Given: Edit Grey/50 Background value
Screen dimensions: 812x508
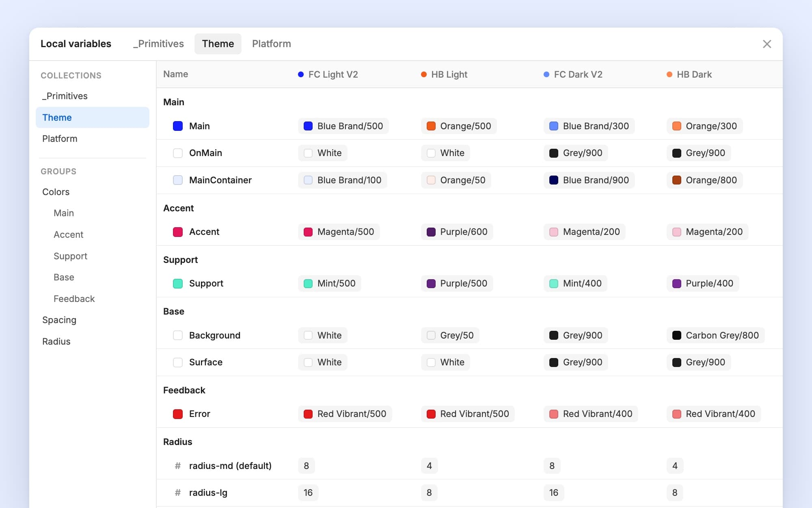Looking at the screenshot, I should (x=450, y=335).
